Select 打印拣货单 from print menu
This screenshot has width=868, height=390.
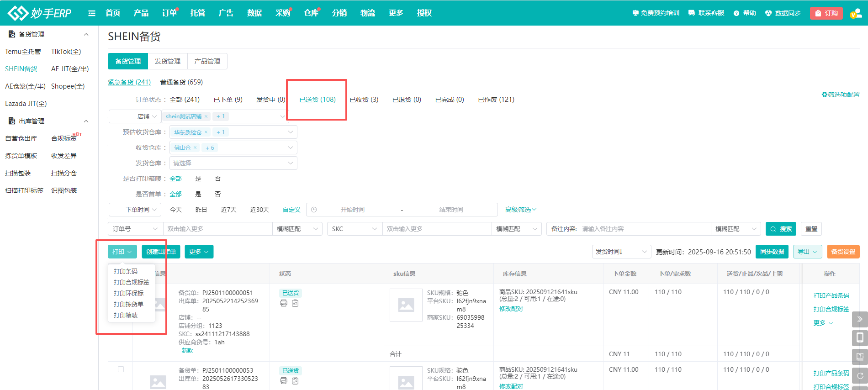[x=128, y=304]
